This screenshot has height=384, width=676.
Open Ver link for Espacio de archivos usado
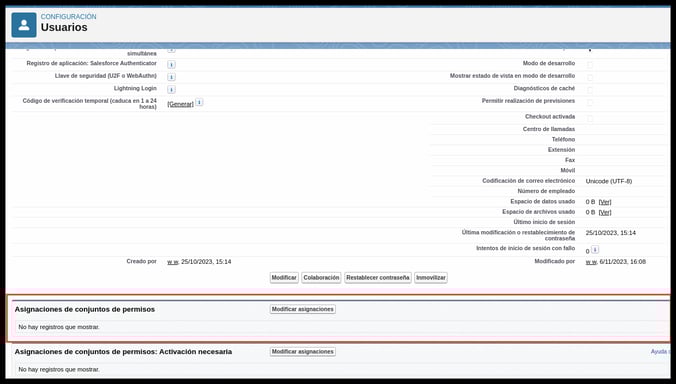[605, 212]
